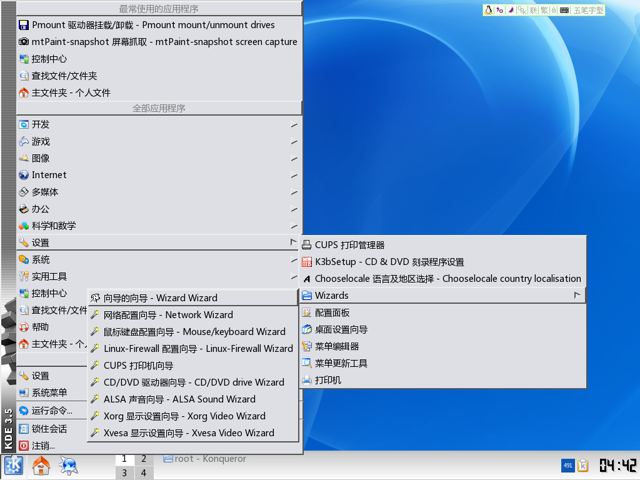This screenshot has height=480, width=640.
Task: Expand the 实用工具 submenu arrow
Action: [294, 276]
